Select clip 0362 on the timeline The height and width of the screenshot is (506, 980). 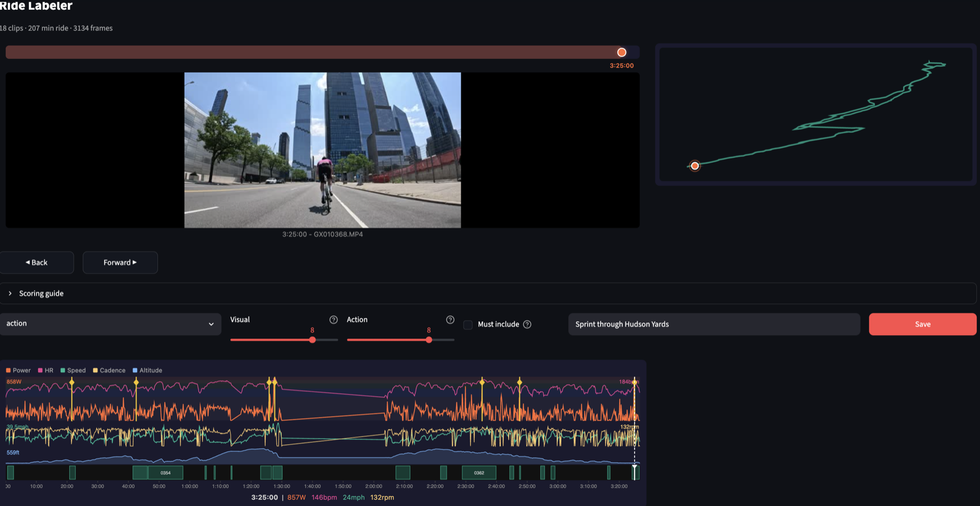479,473
